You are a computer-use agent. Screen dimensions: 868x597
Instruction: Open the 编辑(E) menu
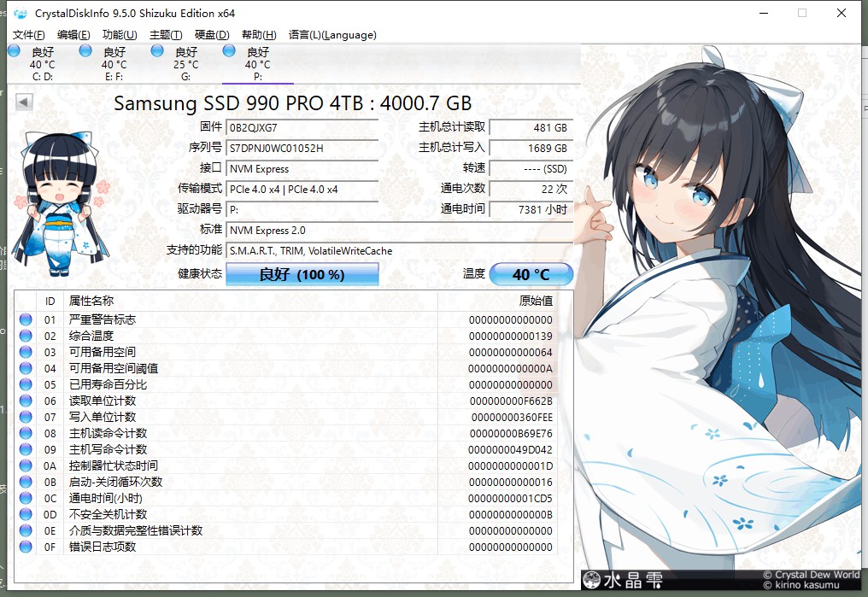[73, 35]
